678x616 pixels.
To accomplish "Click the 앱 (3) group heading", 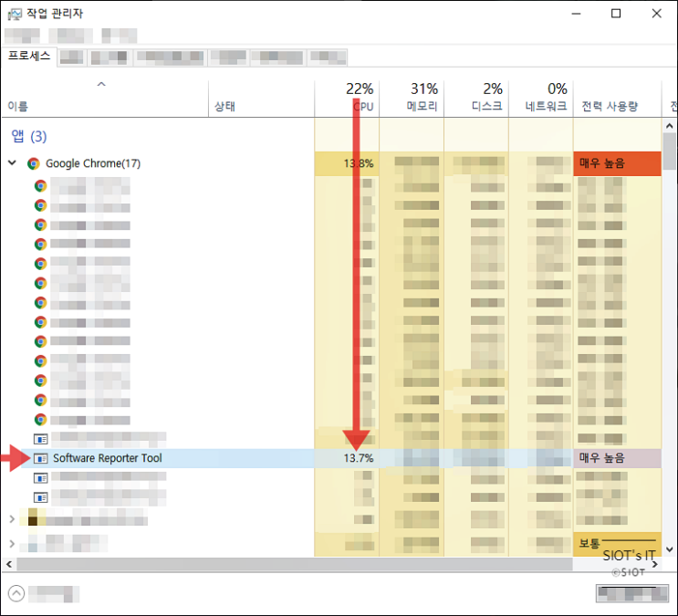I will [x=29, y=136].
